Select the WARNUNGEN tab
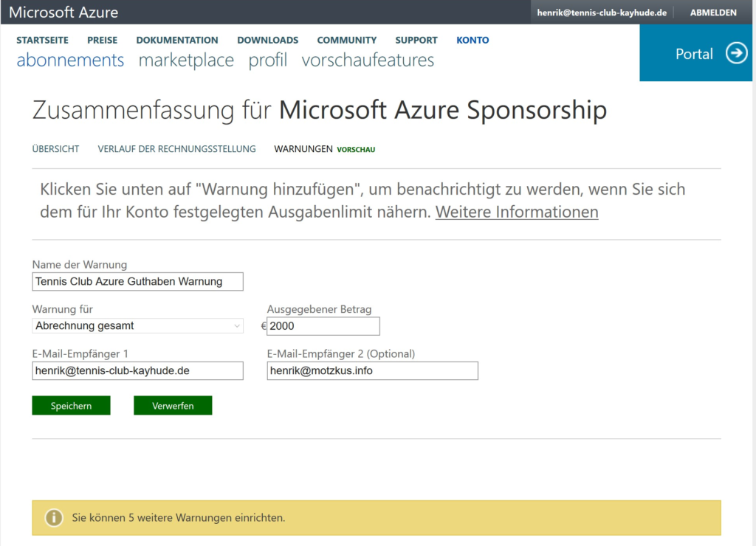 (303, 149)
